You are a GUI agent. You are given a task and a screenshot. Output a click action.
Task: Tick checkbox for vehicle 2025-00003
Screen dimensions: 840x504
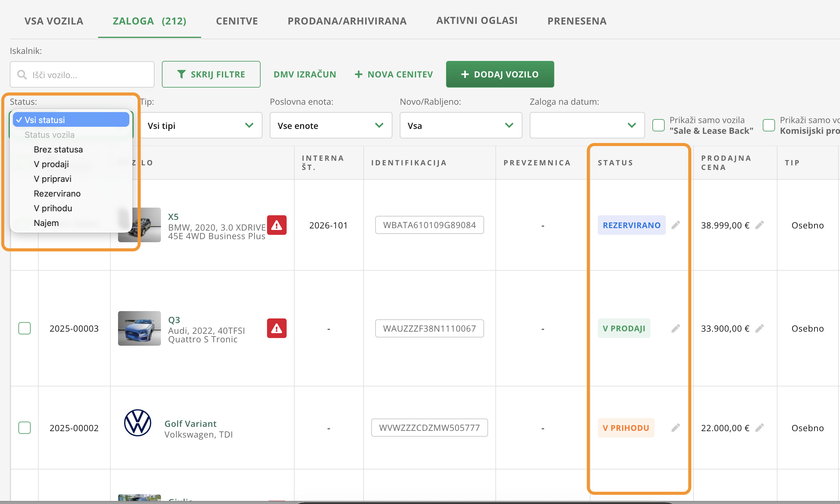[x=25, y=328]
